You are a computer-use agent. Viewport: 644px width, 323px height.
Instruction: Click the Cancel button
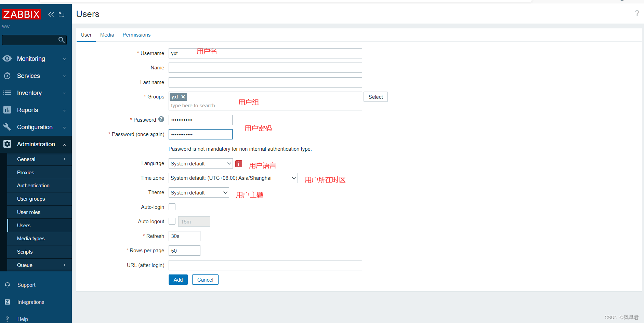coord(205,280)
